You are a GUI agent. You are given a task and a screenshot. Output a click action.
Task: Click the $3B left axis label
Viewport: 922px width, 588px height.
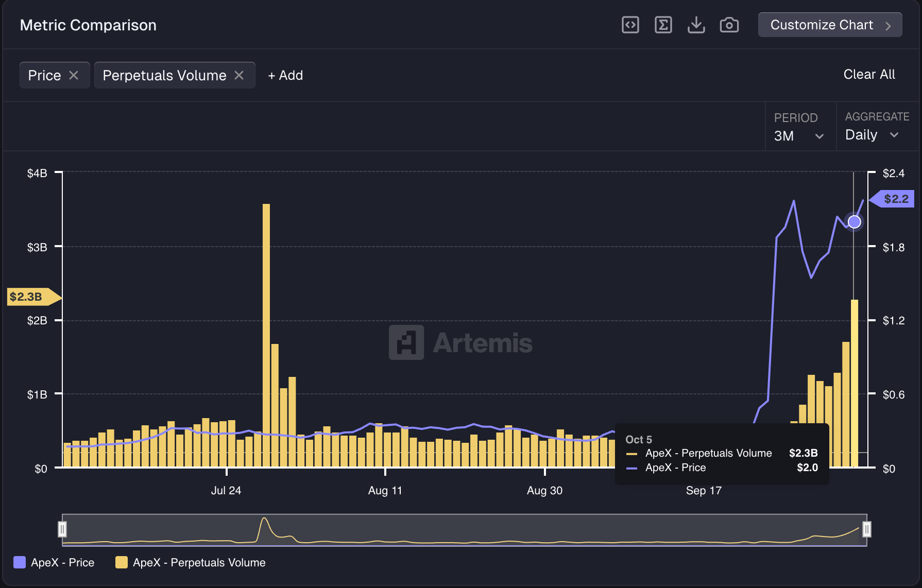37,247
